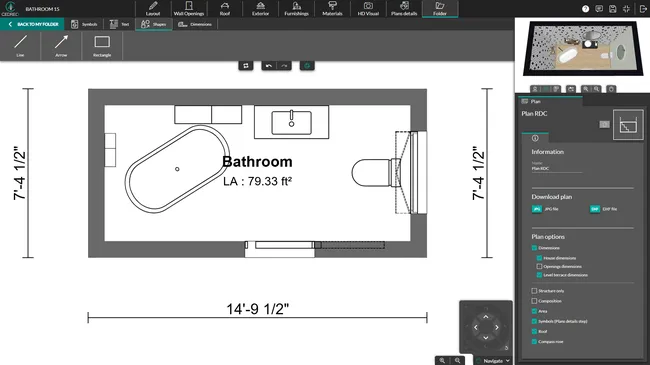Screen dimensions: 650x365
Task: Pan the plan left with navigation arrow
Action: [x=475, y=327]
